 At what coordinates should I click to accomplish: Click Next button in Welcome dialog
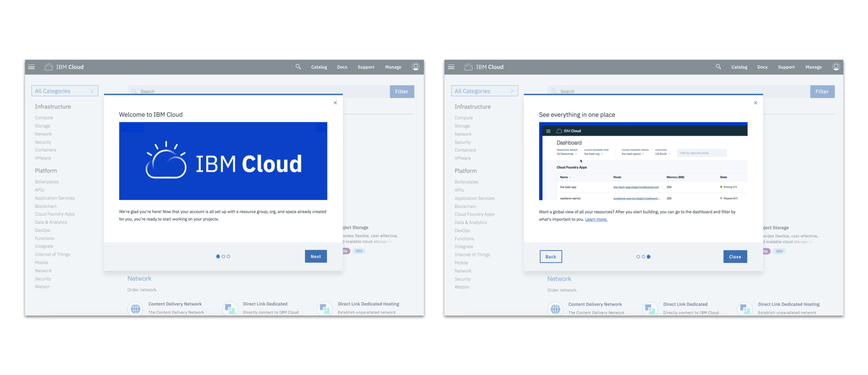point(316,257)
